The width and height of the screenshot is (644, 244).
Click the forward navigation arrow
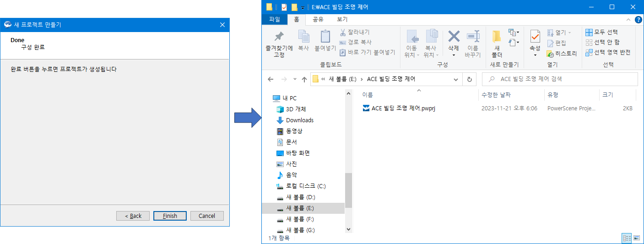(284, 79)
